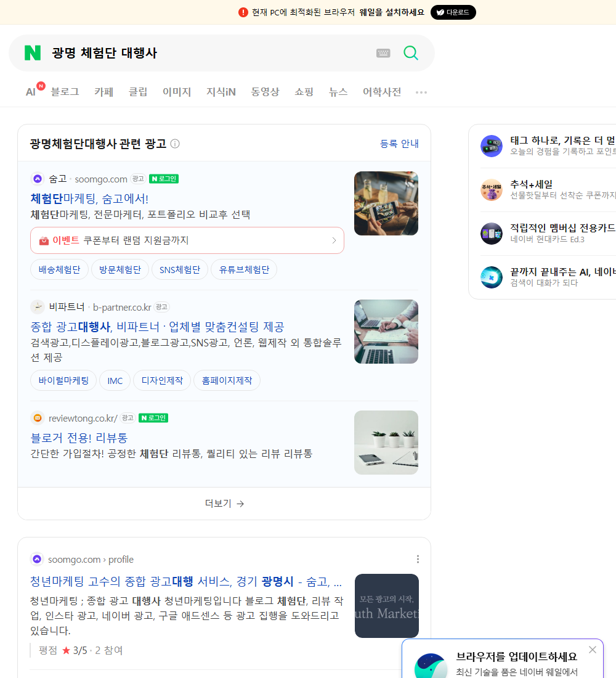Image resolution: width=616 pixels, height=678 pixels.
Task: Open the reviewtong plants photo thumbnail
Action: click(x=386, y=443)
